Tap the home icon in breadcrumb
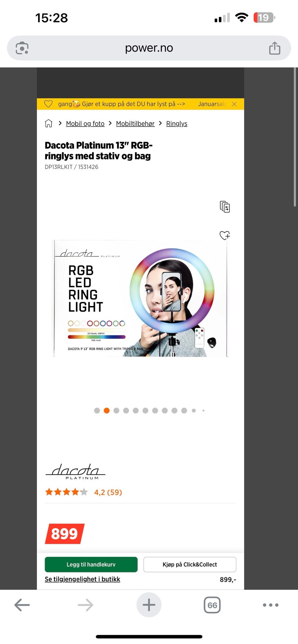Viewport: 298px width, 644px height. 48,123
